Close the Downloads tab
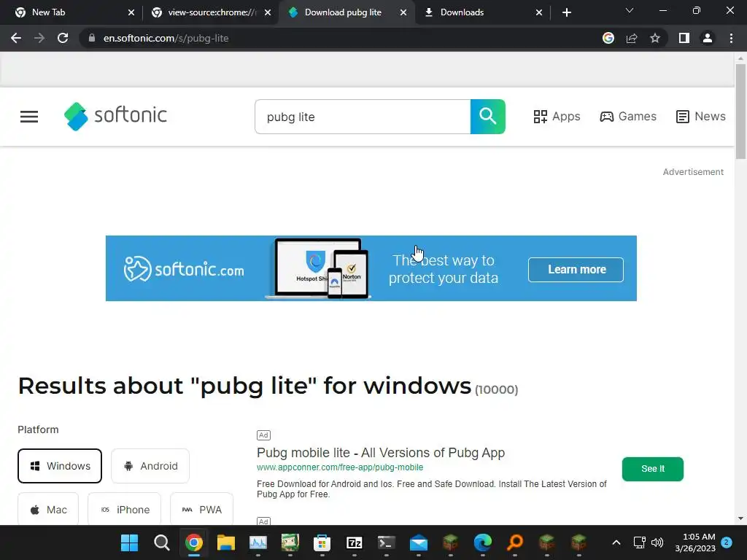The height and width of the screenshot is (560, 747). [539, 12]
